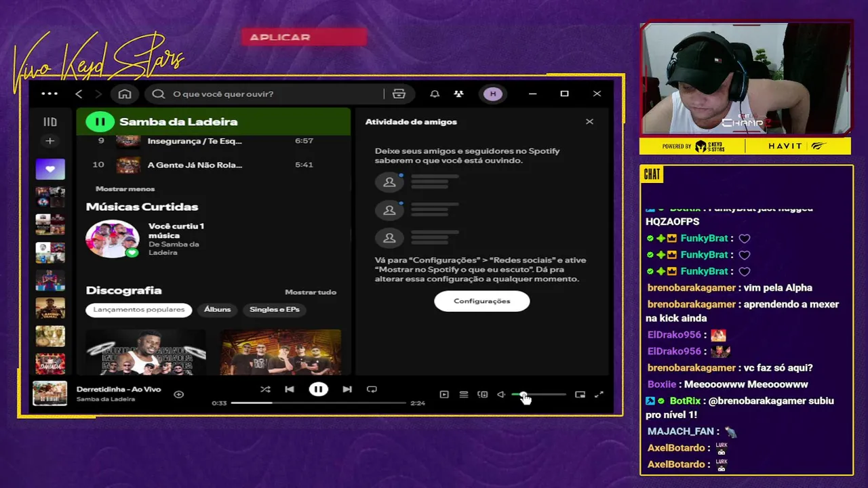Open the three-dot Spotify app menu

click(50, 94)
